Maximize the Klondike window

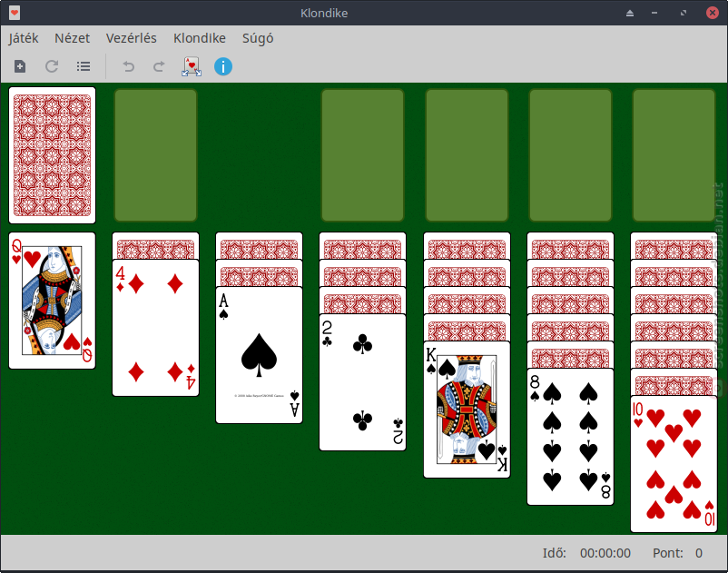(x=683, y=13)
